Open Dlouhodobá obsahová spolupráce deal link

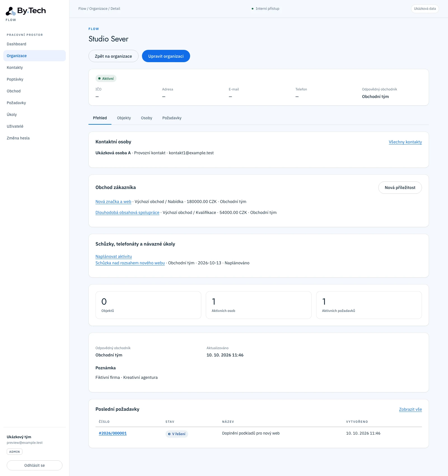pos(127,213)
